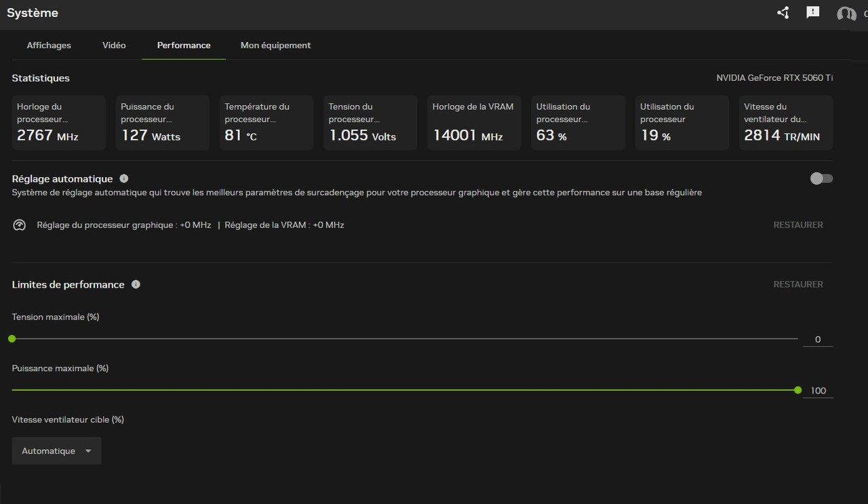Click the info icon next to Réglage automatique
Viewport: 868px width, 504px height.
(123, 178)
